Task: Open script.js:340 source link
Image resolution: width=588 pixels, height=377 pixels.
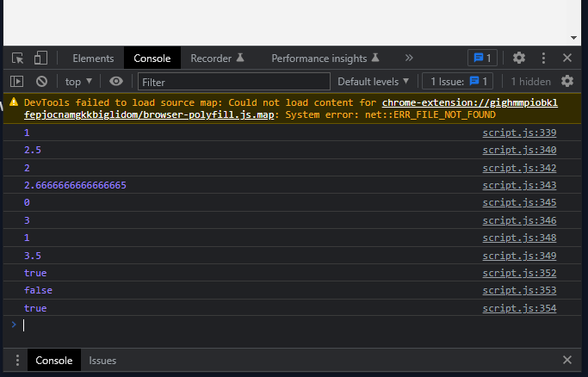Action: pos(519,150)
